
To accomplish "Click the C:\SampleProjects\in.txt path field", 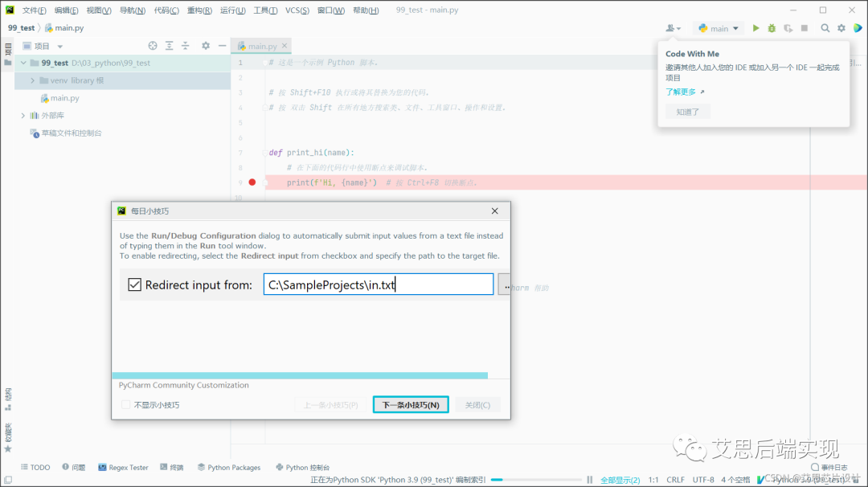I will 378,284.
